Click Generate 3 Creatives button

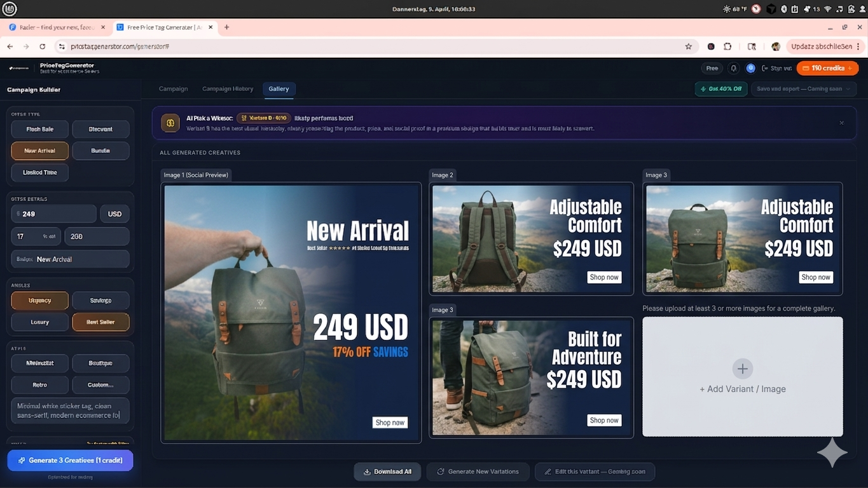(x=70, y=460)
